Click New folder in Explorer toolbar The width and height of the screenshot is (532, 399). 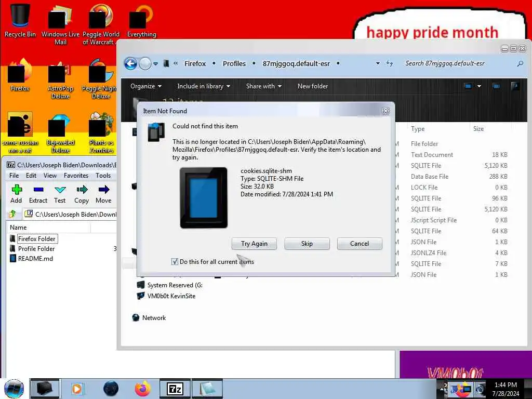click(312, 86)
